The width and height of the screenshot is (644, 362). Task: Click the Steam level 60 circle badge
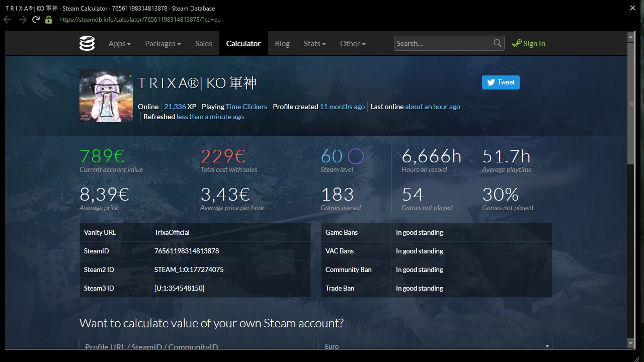tap(356, 156)
